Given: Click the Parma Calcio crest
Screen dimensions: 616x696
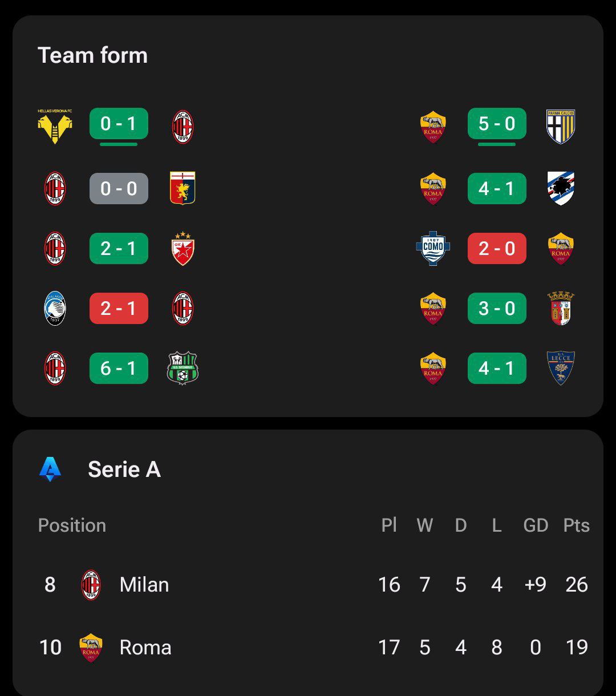Looking at the screenshot, I should (x=561, y=127).
